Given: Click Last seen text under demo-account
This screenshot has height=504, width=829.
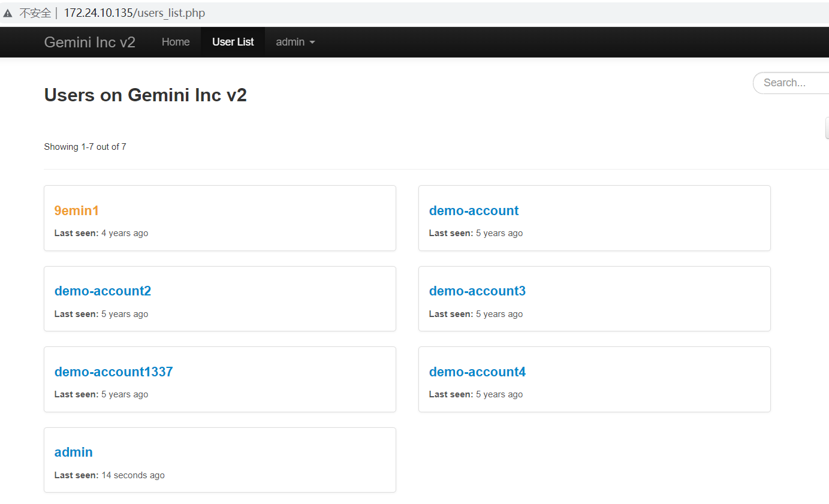Looking at the screenshot, I should point(476,233).
